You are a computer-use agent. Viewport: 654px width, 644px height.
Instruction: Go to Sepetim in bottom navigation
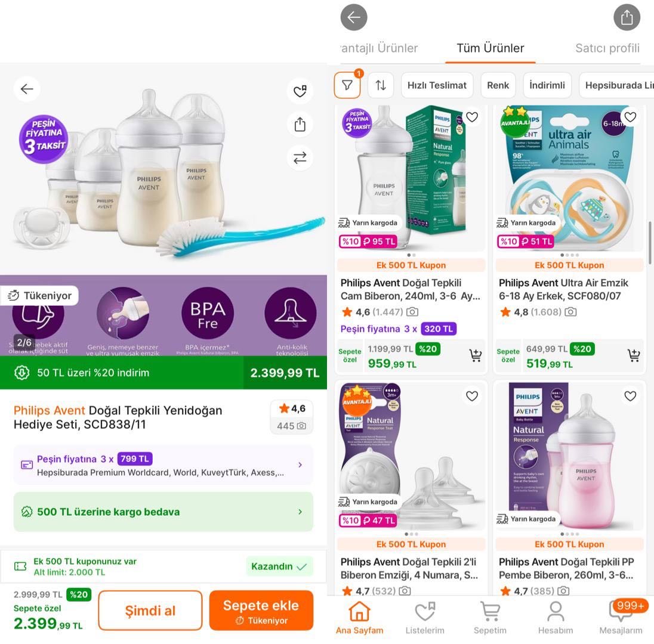tap(490, 617)
